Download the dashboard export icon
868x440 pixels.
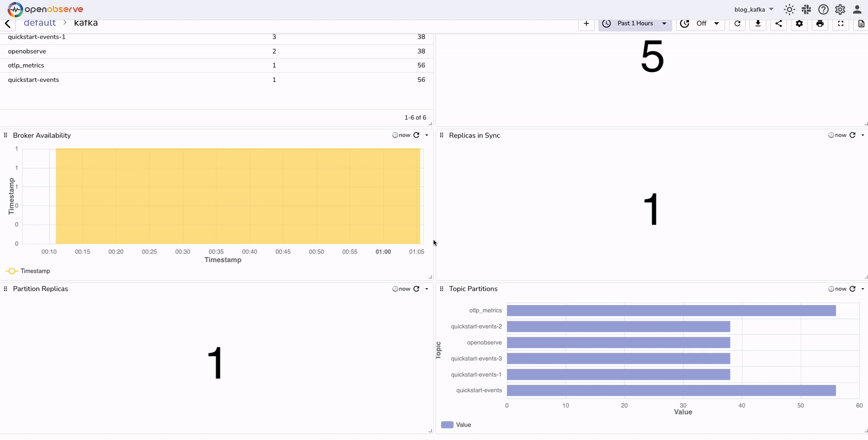pos(758,24)
